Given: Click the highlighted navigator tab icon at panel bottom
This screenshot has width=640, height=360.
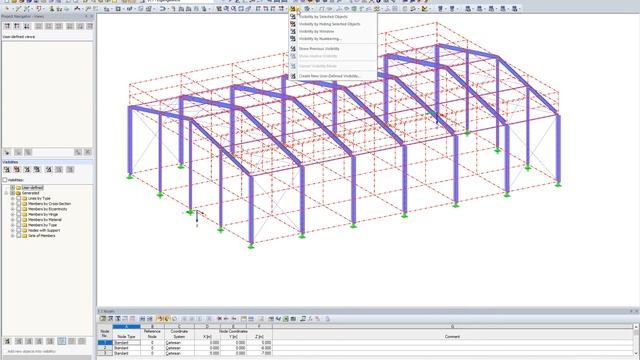Looking at the screenshot, I should point(62,341).
